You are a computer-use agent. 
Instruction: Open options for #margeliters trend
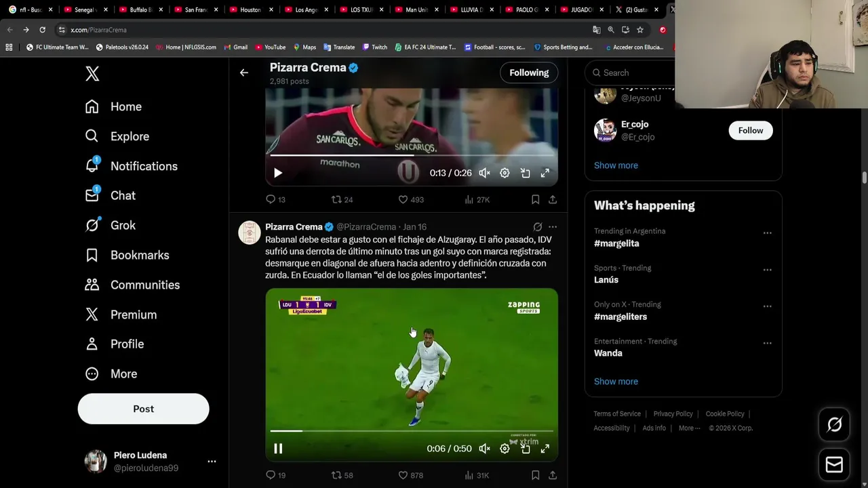click(x=767, y=306)
